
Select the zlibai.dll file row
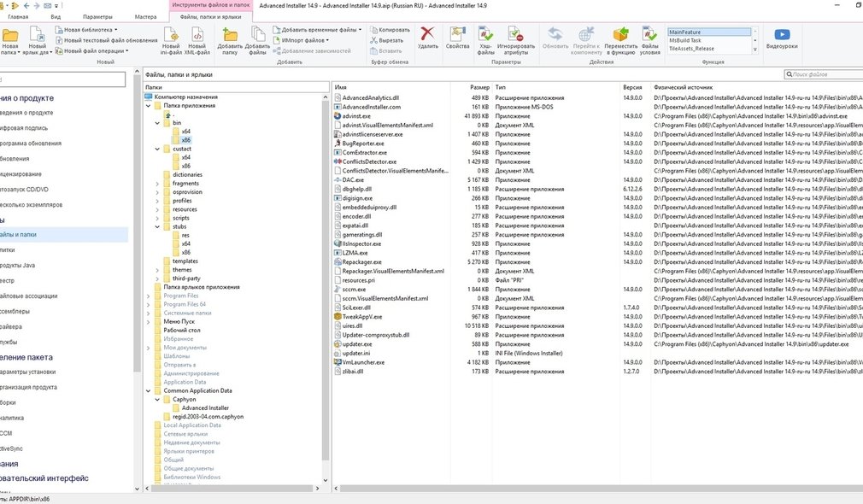[353, 372]
